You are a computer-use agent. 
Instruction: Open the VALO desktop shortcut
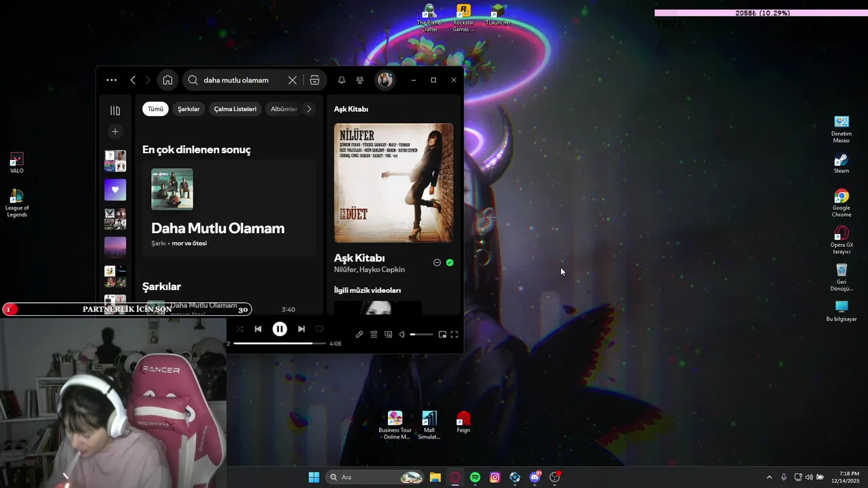click(17, 163)
